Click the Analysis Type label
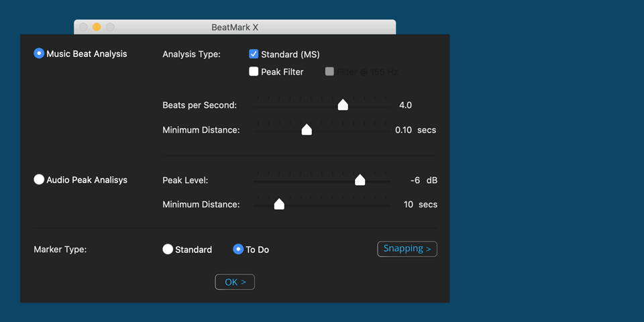This screenshot has height=322, width=644. tap(191, 54)
